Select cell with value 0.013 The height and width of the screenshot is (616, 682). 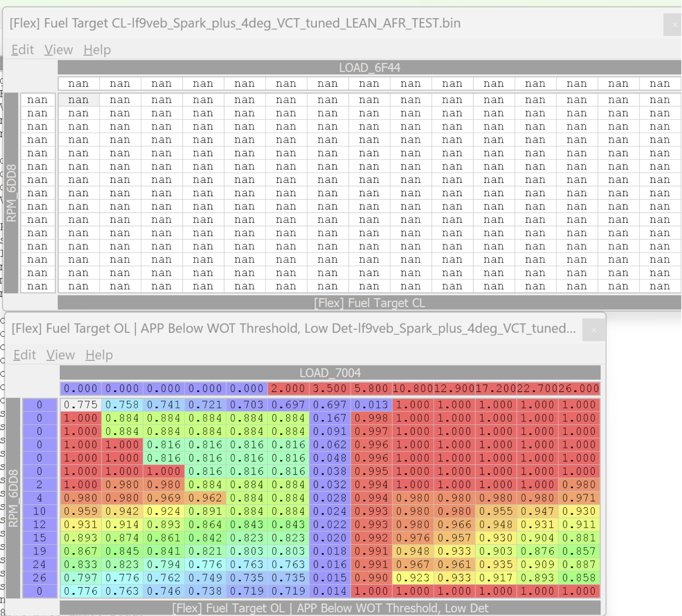[371, 405]
